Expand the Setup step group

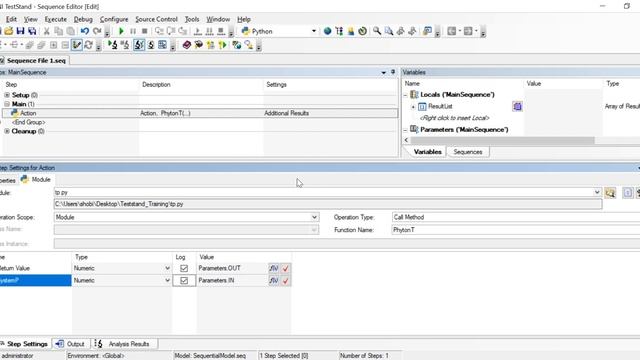7,95
